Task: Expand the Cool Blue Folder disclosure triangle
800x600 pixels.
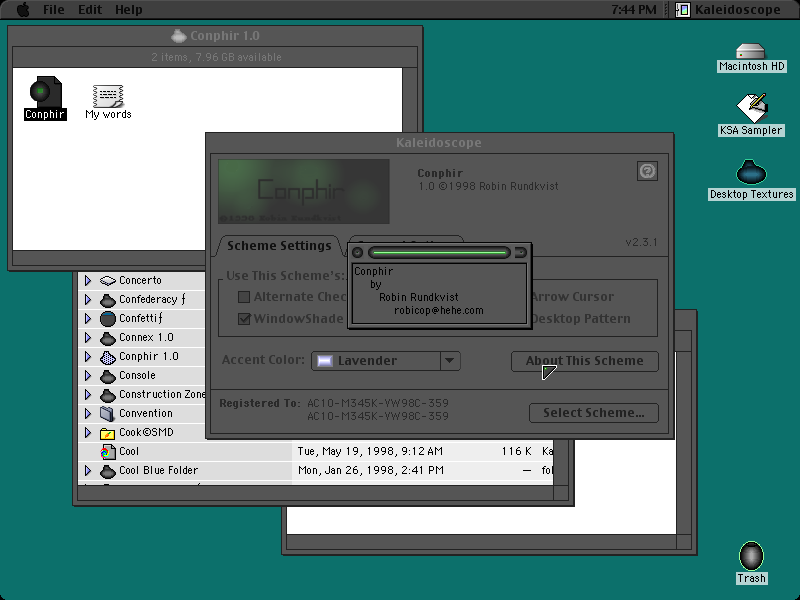Action: [x=88, y=470]
